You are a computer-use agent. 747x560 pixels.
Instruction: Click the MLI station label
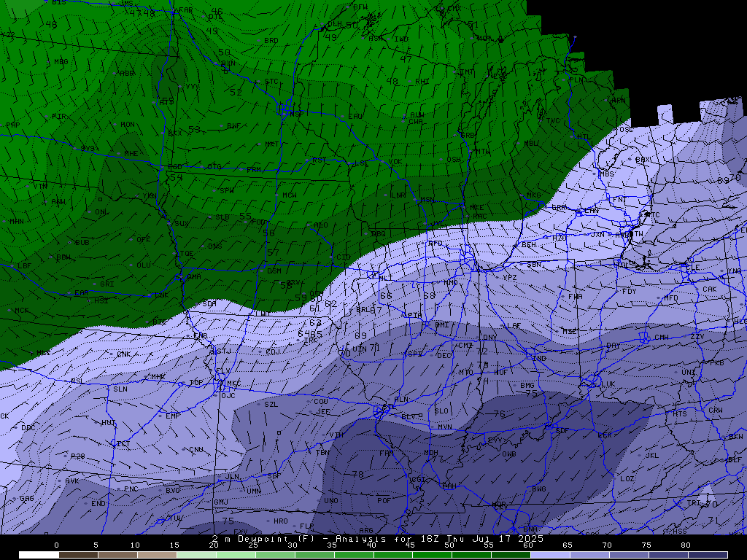click(x=385, y=278)
